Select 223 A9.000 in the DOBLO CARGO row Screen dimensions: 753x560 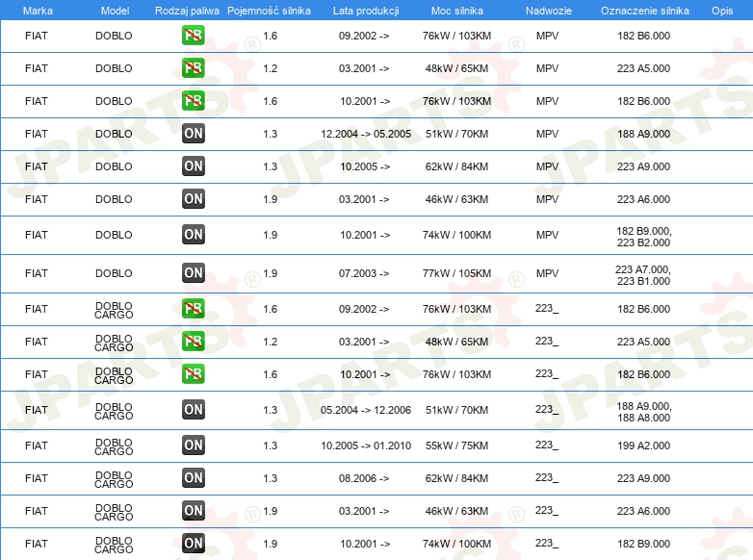(643, 478)
